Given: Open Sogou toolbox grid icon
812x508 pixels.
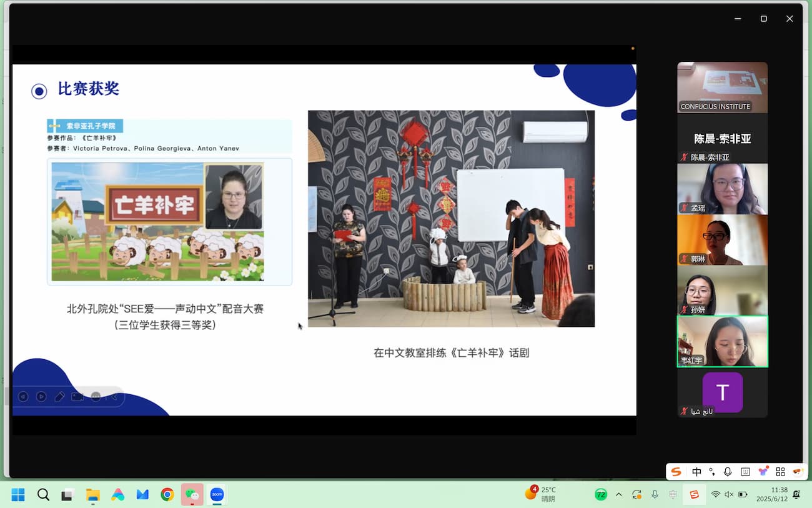Looking at the screenshot, I should 780,472.
